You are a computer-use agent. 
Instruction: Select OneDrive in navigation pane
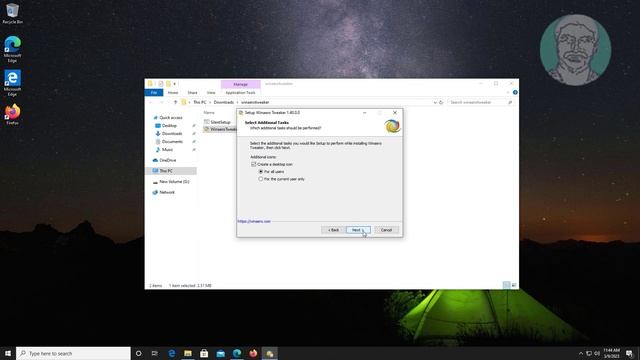click(x=168, y=160)
